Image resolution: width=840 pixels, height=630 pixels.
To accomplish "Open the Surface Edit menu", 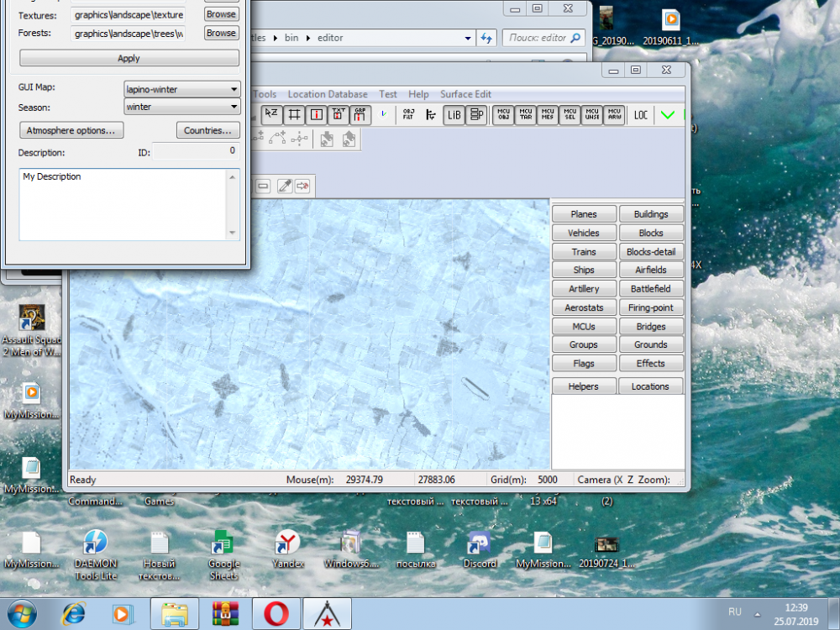I will [465, 94].
